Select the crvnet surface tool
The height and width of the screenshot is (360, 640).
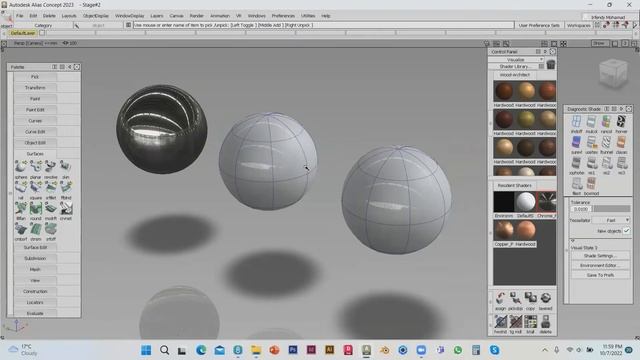click(x=66, y=208)
